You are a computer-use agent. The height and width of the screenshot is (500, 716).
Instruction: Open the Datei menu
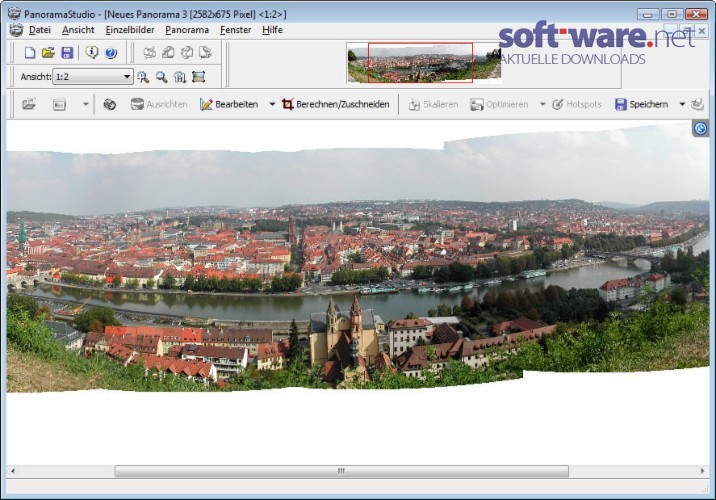[x=40, y=30]
